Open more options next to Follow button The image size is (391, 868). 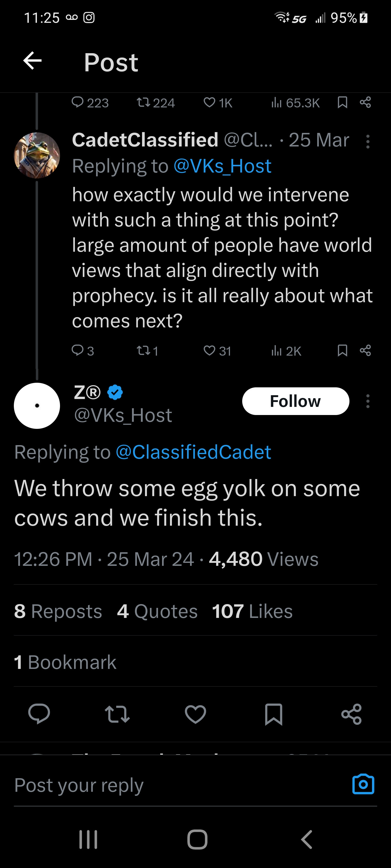pyautogui.click(x=368, y=401)
